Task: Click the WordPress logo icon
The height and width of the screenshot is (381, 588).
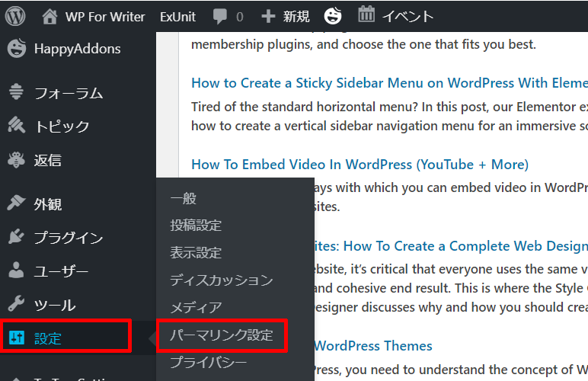Action: [15, 16]
